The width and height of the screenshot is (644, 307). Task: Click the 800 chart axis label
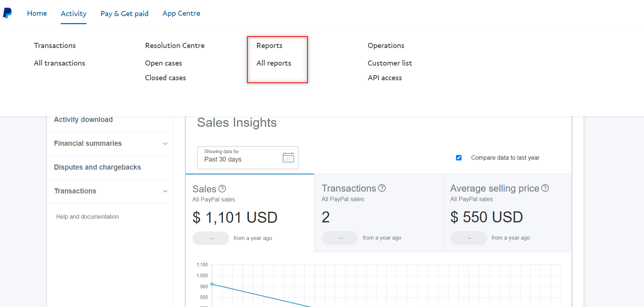click(204, 297)
